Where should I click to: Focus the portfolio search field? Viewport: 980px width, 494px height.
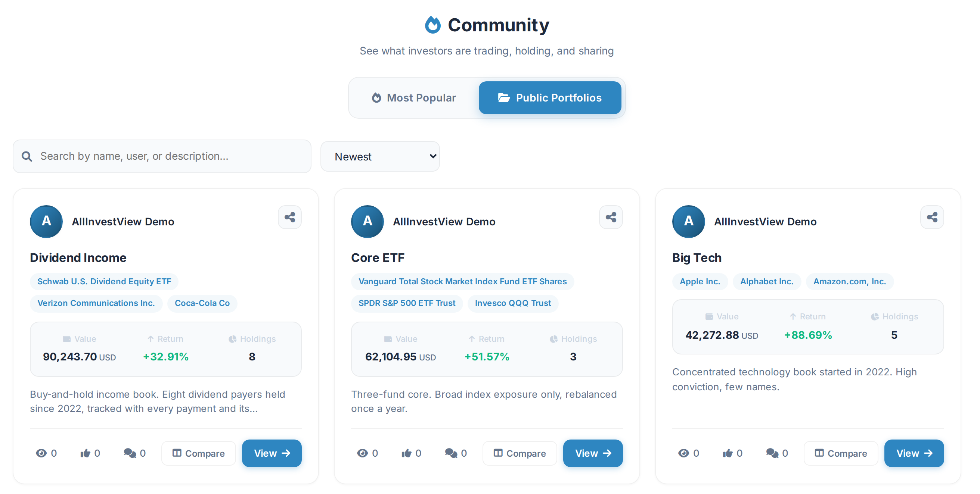[162, 156]
